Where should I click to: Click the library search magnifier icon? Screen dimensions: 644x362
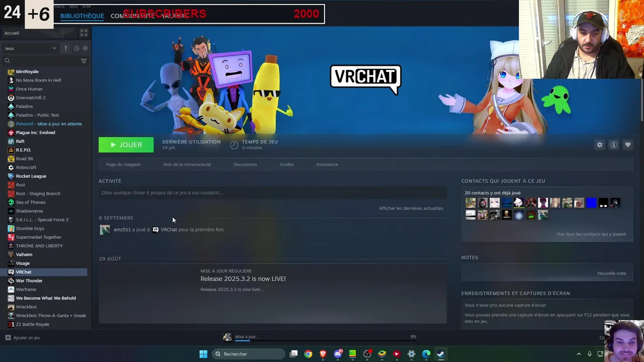[7, 61]
